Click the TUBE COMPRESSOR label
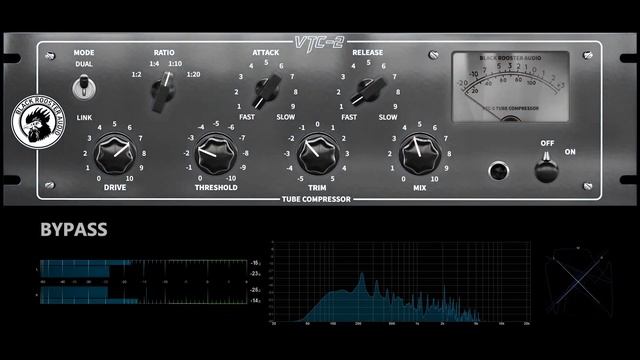Screen dimensions: 640x360 [316, 199]
